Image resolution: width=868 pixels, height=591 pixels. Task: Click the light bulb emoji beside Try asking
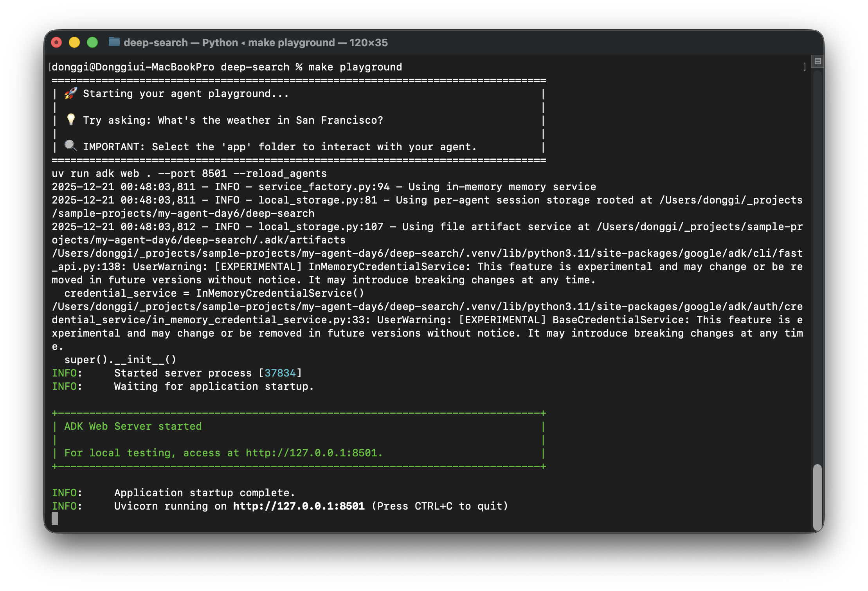click(x=71, y=120)
